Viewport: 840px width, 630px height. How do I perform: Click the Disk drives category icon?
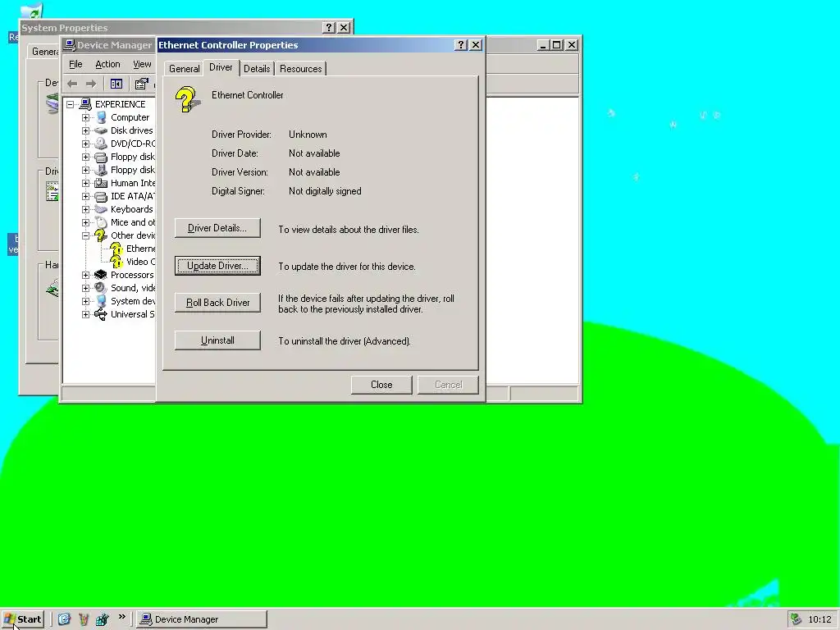click(101, 130)
